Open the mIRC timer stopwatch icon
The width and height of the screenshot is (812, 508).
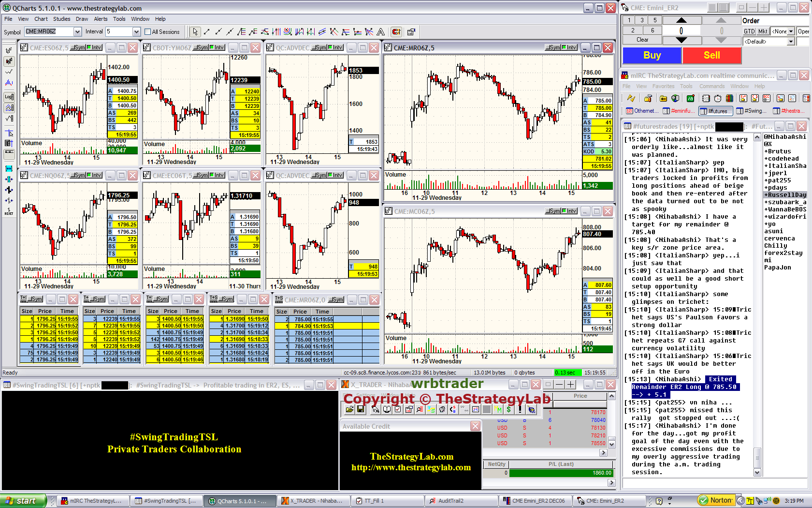pos(718,98)
